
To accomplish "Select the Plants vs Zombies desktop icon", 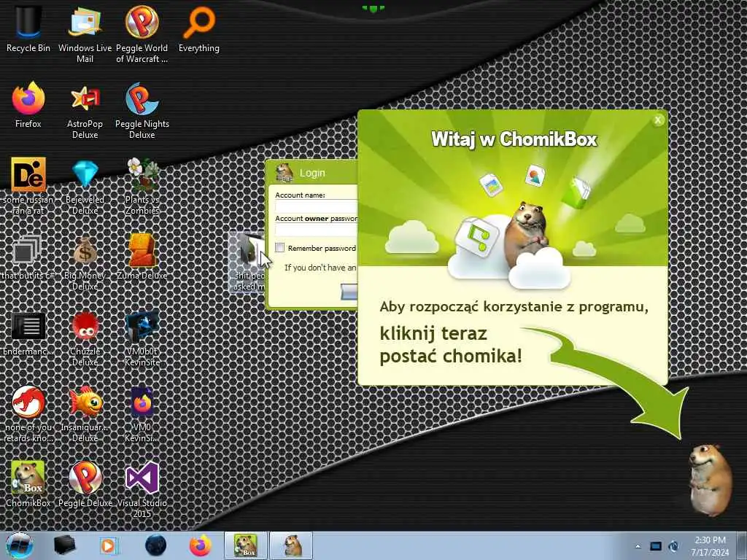I will 142,186.
